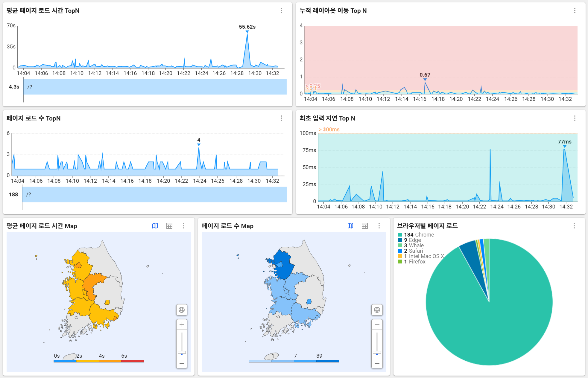Open three-dot menu of 페이지 로드 수 TopN panel
The height and width of the screenshot is (378, 588).
click(281, 118)
